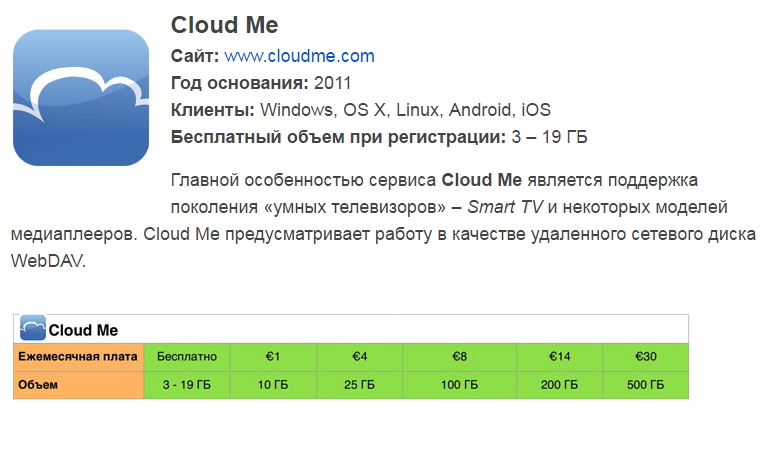Click the 25 ГБ storage cell

click(x=360, y=385)
